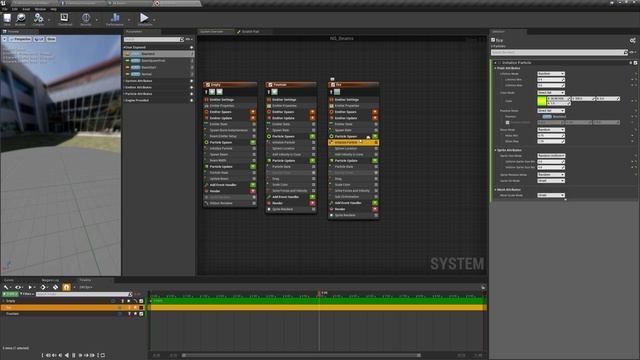
Task: Click the Selection panel share/options icon
Action: (632, 40)
